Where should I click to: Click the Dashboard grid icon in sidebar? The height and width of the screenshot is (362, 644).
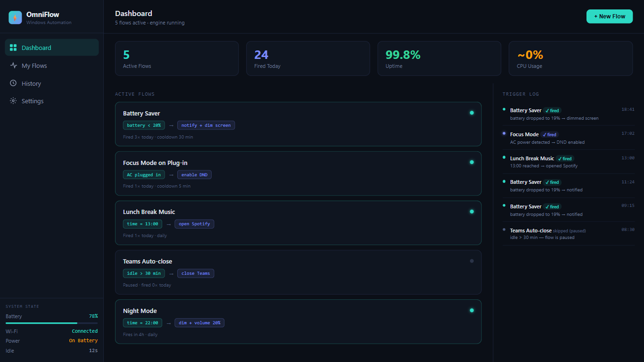pyautogui.click(x=13, y=48)
